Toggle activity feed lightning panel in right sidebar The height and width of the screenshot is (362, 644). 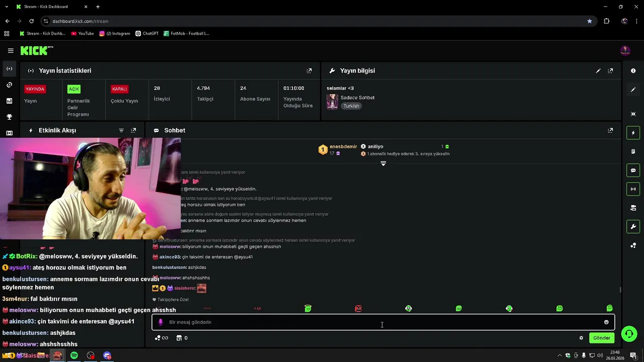[x=633, y=133]
